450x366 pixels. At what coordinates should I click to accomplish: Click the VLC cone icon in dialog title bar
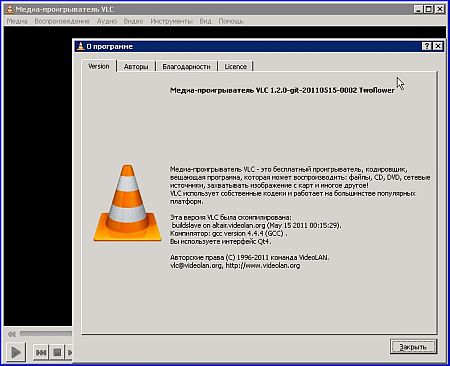tap(80, 46)
